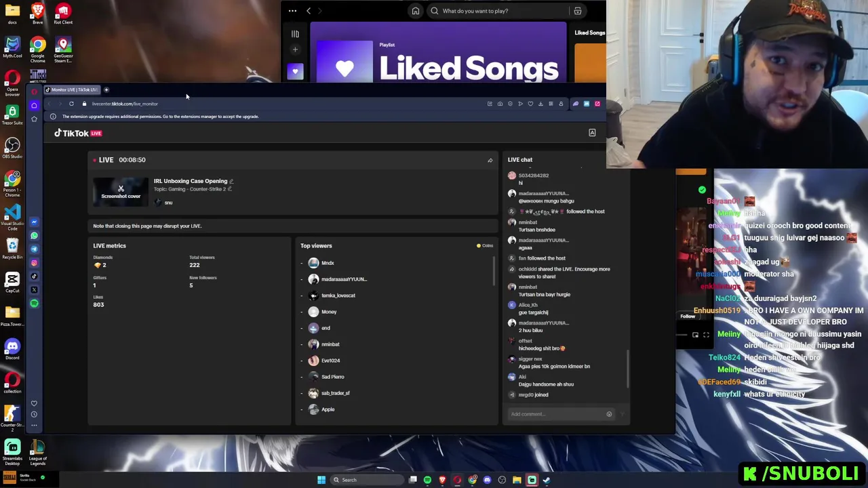The width and height of the screenshot is (868, 488).
Task: Open Opera sidebar history clock icon
Action: 34,414
